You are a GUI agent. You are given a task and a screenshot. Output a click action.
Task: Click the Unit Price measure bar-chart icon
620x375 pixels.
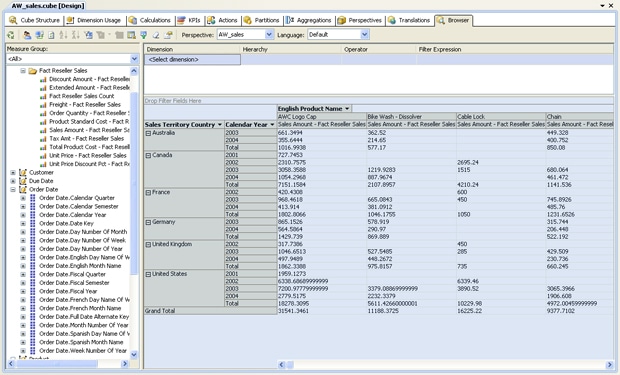(x=43, y=156)
